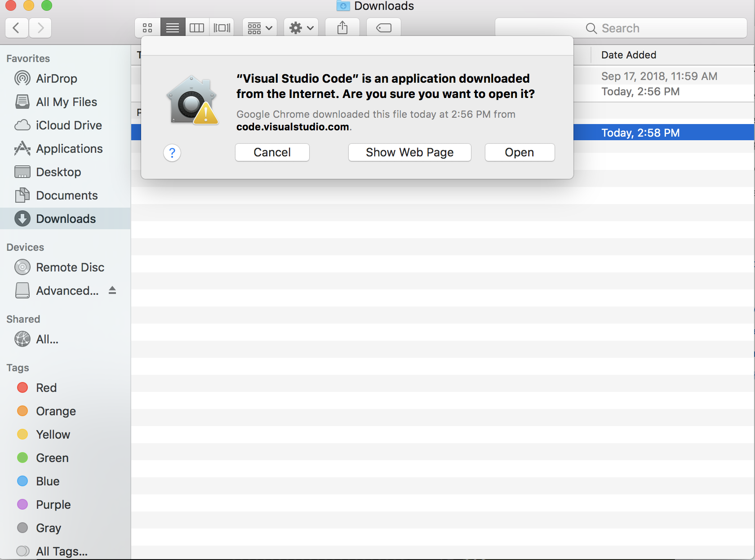
Task: Sort by Date Added column header
Action: pos(672,55)
